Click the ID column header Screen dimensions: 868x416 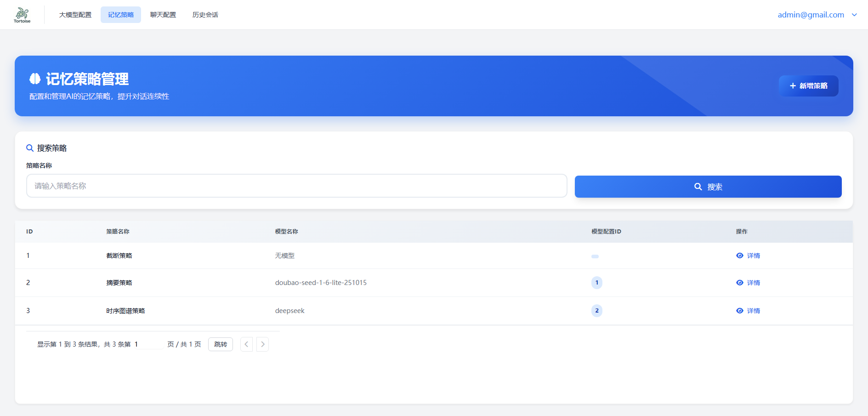[29, 232]
